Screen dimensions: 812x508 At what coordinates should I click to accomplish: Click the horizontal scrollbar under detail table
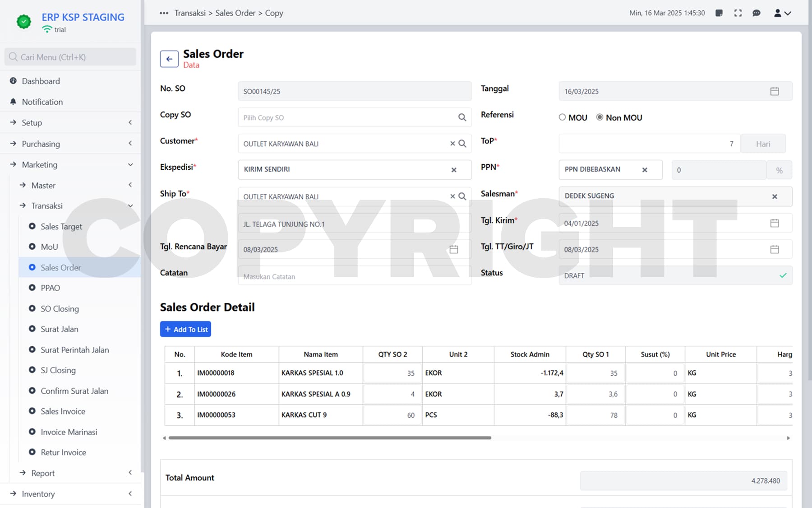tap(329, 438)
